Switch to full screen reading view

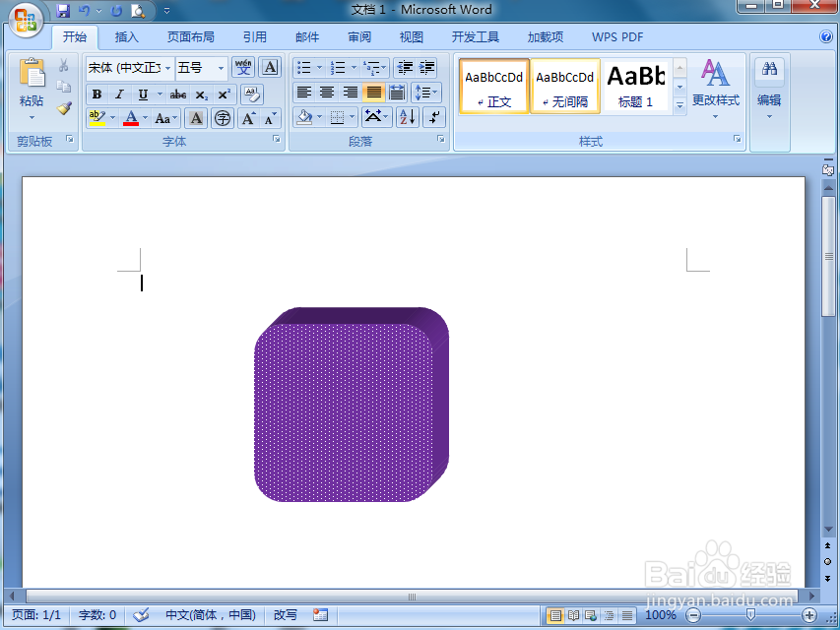click(573, 615)
